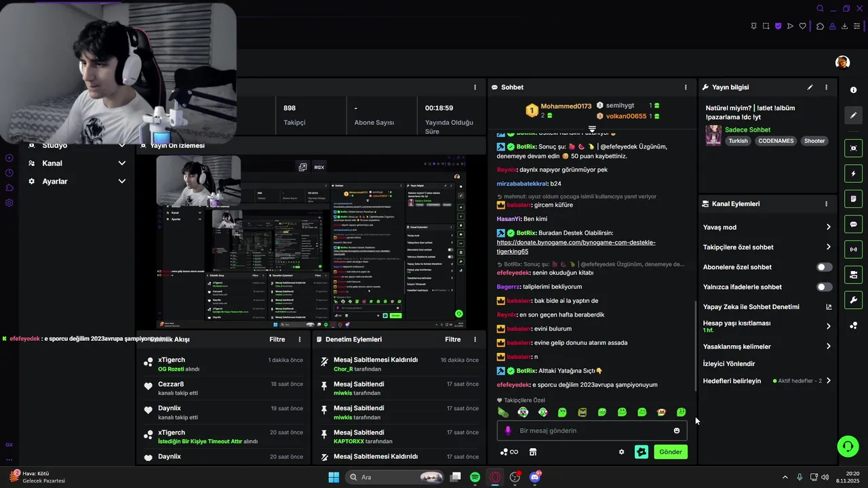Open Sohbet panel three-dot menu
The width and height of the screenshot is (868, 488).
(686, 87)
